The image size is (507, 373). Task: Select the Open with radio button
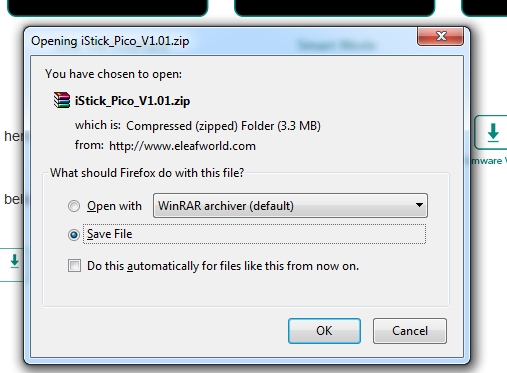coord(74,206)
